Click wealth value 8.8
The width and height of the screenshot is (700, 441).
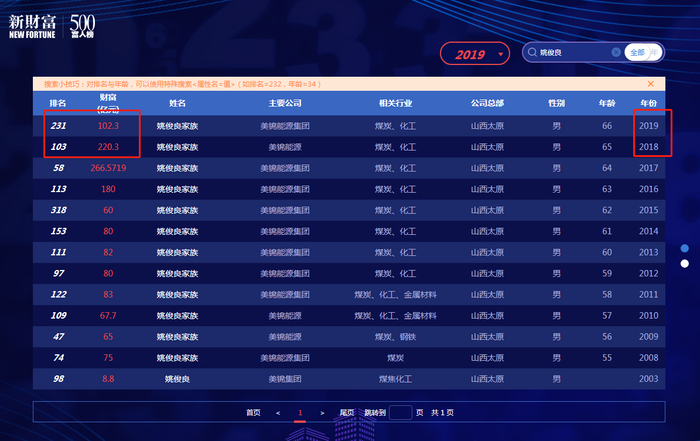click(108, 379)
